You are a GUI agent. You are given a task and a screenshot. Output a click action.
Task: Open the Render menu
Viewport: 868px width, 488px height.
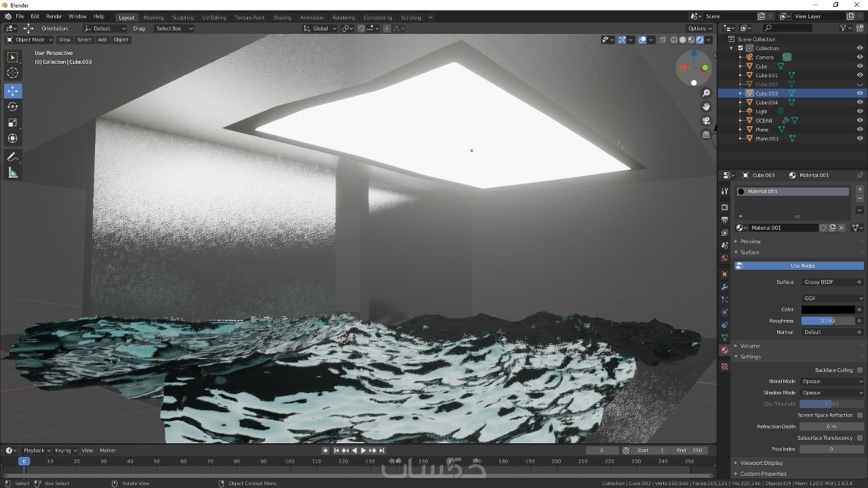pyautogui.click(x=54, y=16)
